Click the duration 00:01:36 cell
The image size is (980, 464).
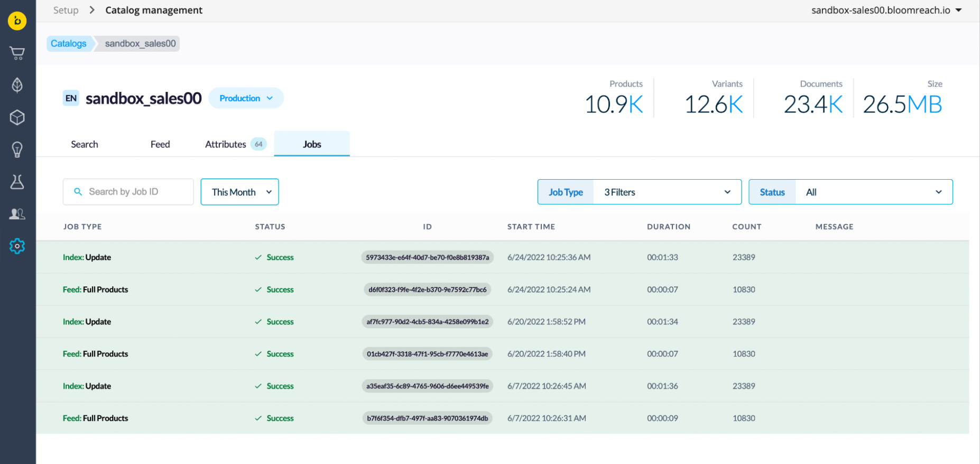click(x=662, y=386)
